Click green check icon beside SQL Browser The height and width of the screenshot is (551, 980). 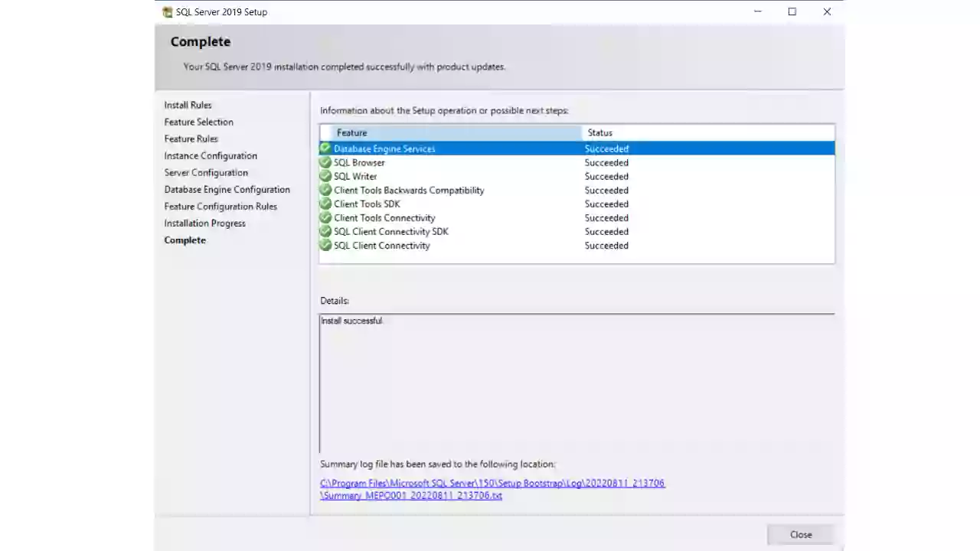(x=325, y=162)
